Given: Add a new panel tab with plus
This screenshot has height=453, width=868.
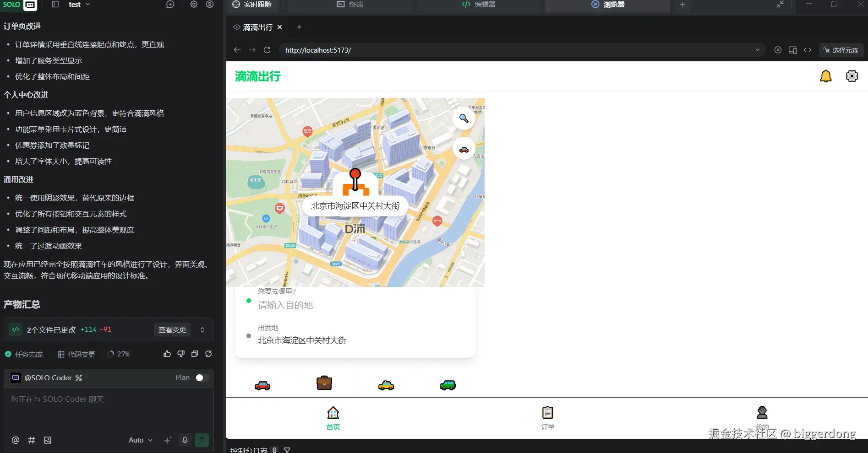Looking at the screenshot, I should [x=682, y=5].
